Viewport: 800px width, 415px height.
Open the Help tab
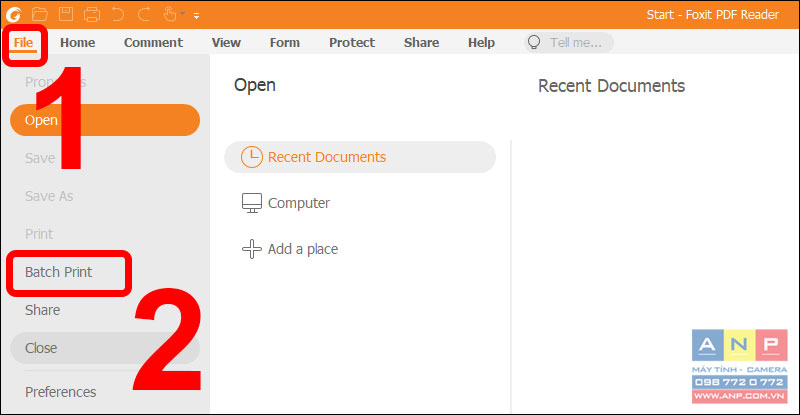coord(481,43)
